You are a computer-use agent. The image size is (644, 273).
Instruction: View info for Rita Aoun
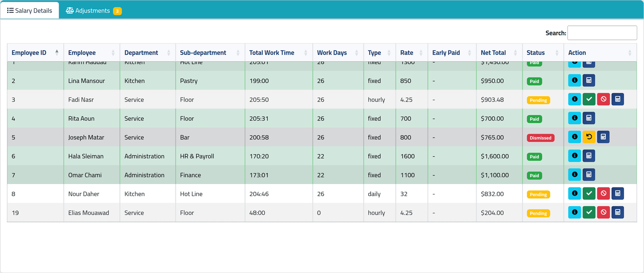574,118
